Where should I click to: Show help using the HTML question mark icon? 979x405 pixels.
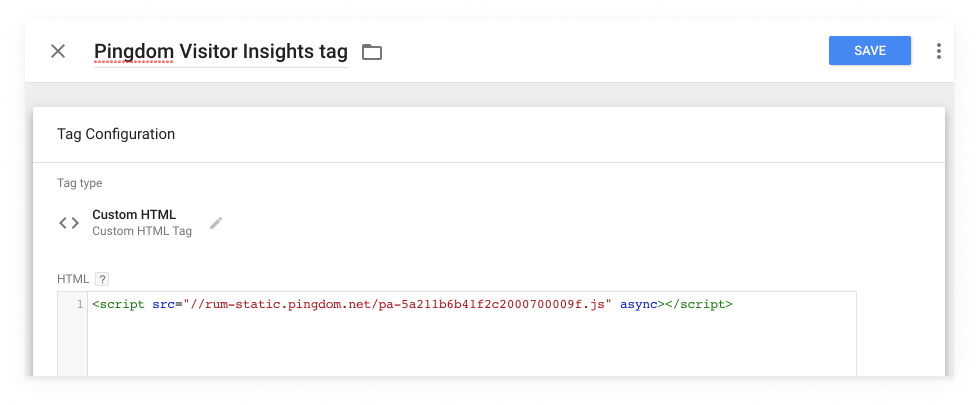pos(102,279)
